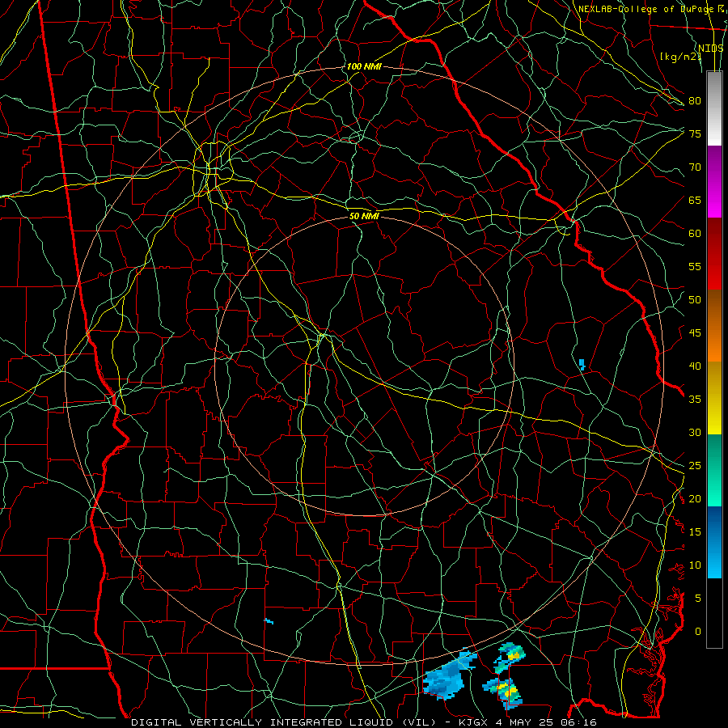Click the kg/m2 units label
The height and width of the screenshot is (728, 728).
(x=680, y=57)
